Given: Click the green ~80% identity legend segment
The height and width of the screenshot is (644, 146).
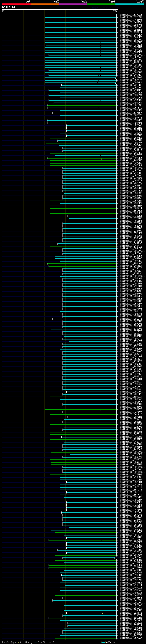Looking at the screenshot, I should point(101,4).
